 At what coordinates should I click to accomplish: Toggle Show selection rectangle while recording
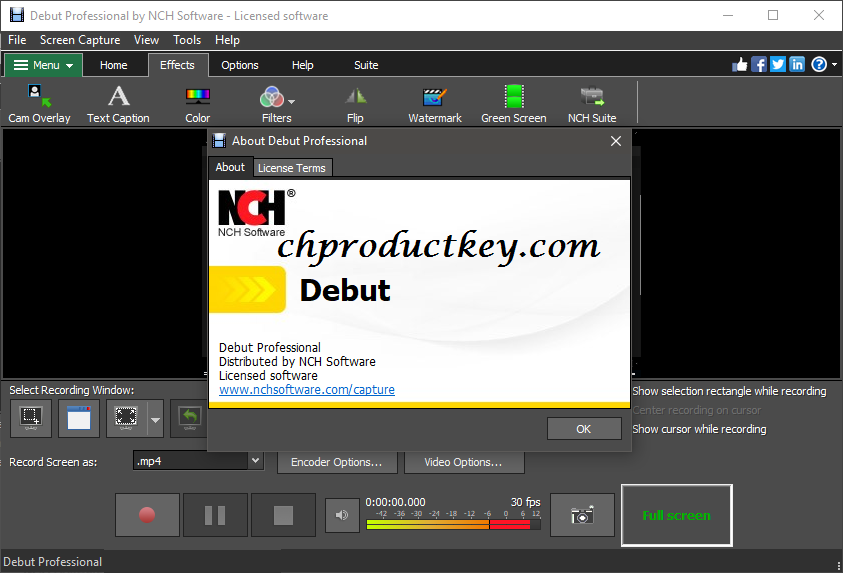pyautogui.click(x=730, y=391)
